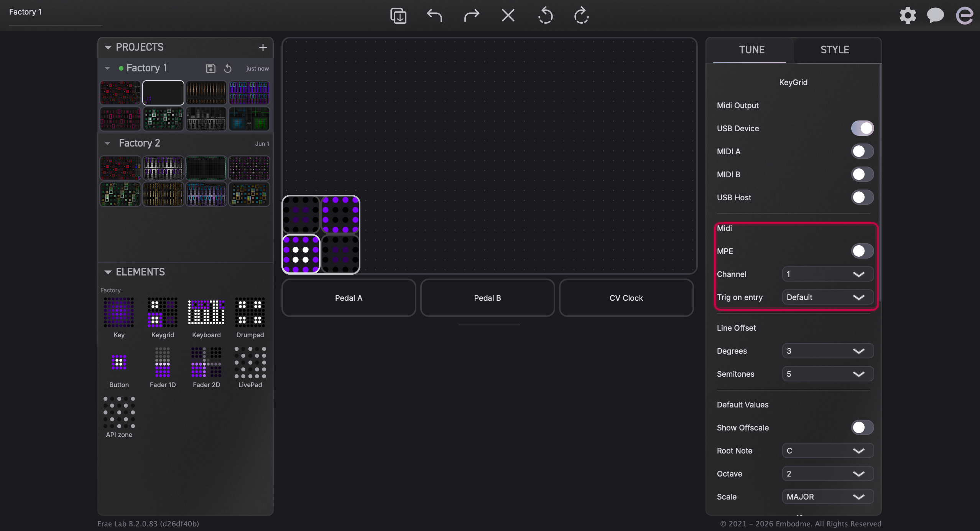Toggle Show Offscale switch
The height and width of the screenshot is (531, 980).
coord(862,427)
